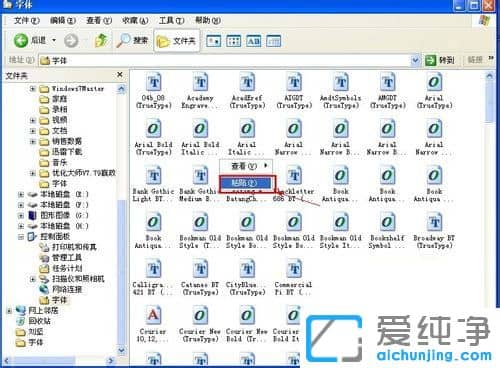Choose Paste in the context menu
500x368 pixels.
(247, 183)
